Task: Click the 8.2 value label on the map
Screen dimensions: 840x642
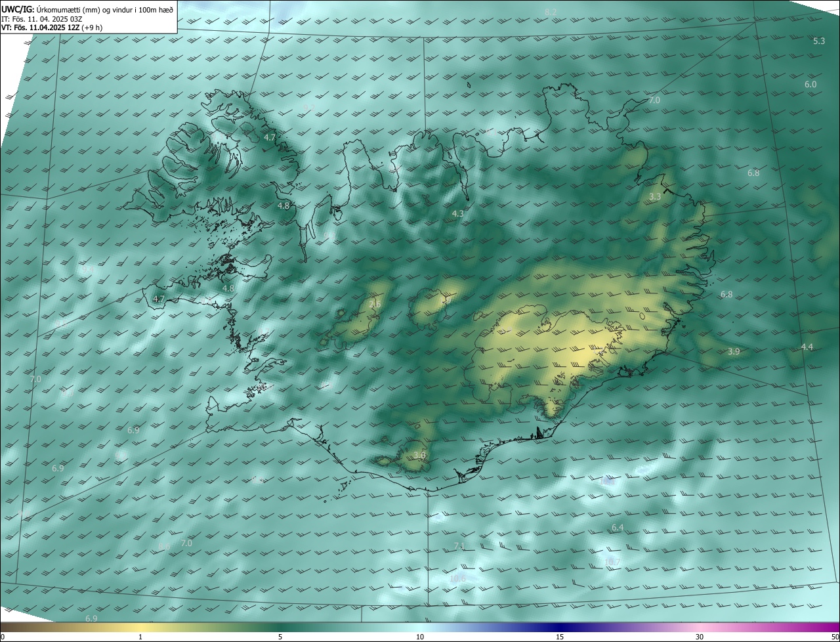Action: point(551,12)
